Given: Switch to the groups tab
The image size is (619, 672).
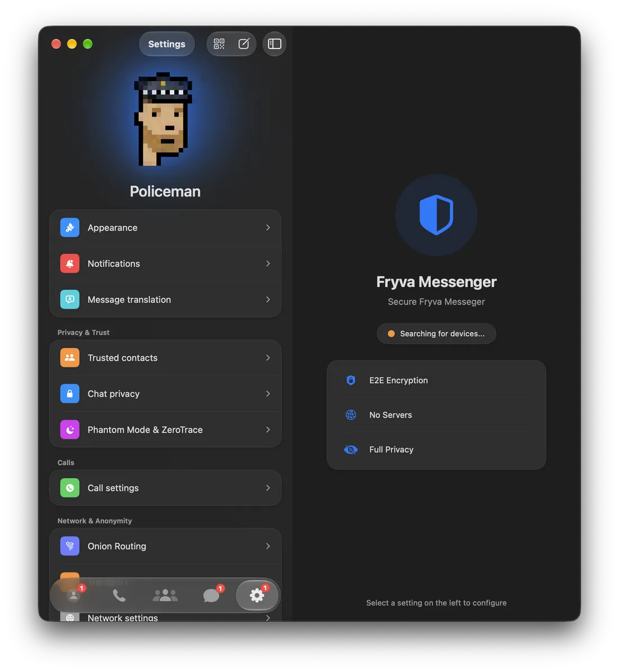Looking at the screenshot, I should click(x=165, y=595).
